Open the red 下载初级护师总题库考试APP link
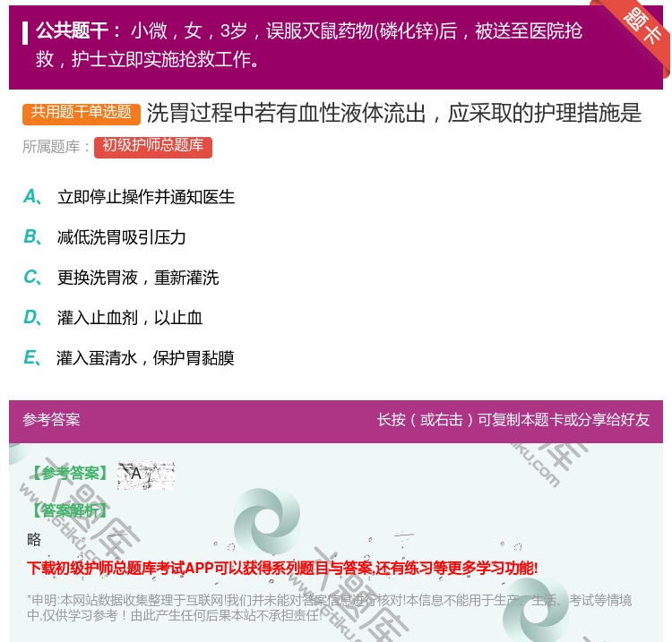The height and width of the screenshot is (642, 672). (x=282, y=568)
